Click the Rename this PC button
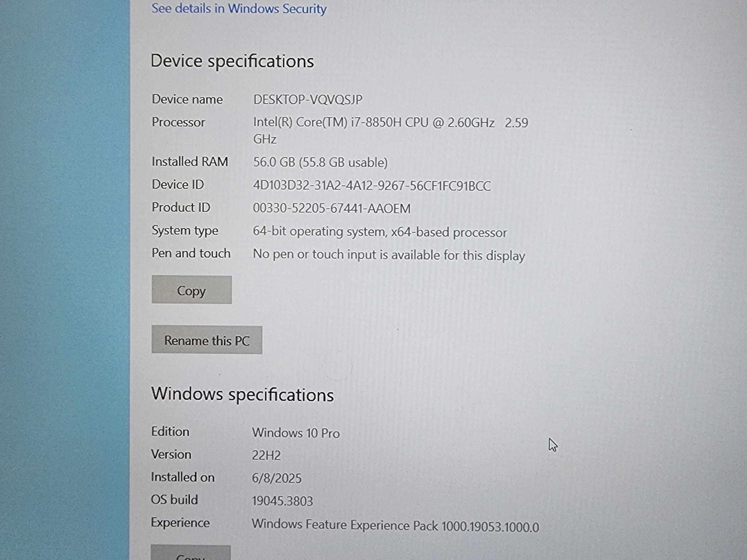 pyautogui.click(x=207, y=340)
